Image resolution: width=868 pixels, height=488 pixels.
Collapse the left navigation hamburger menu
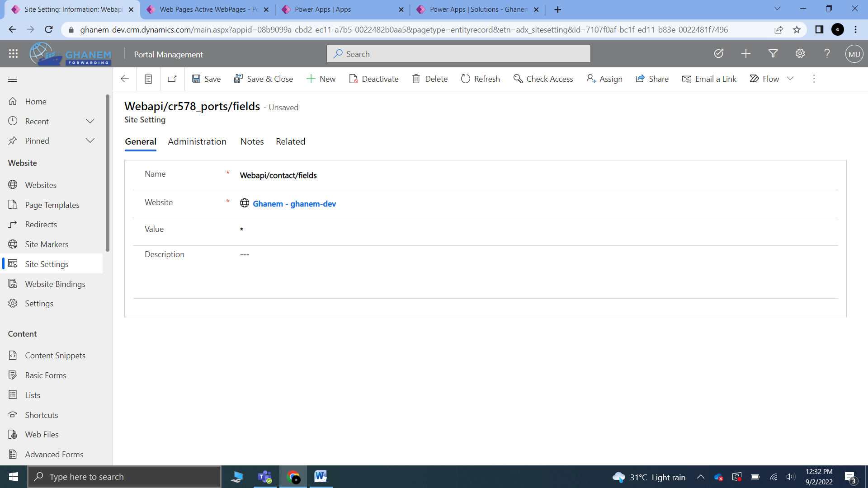[x=13, y=79]
